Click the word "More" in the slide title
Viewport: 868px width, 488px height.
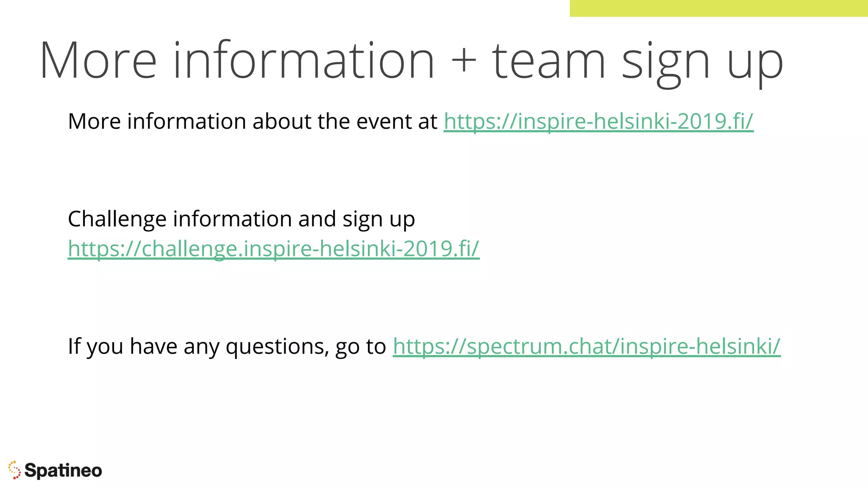(x=98, y=60)
